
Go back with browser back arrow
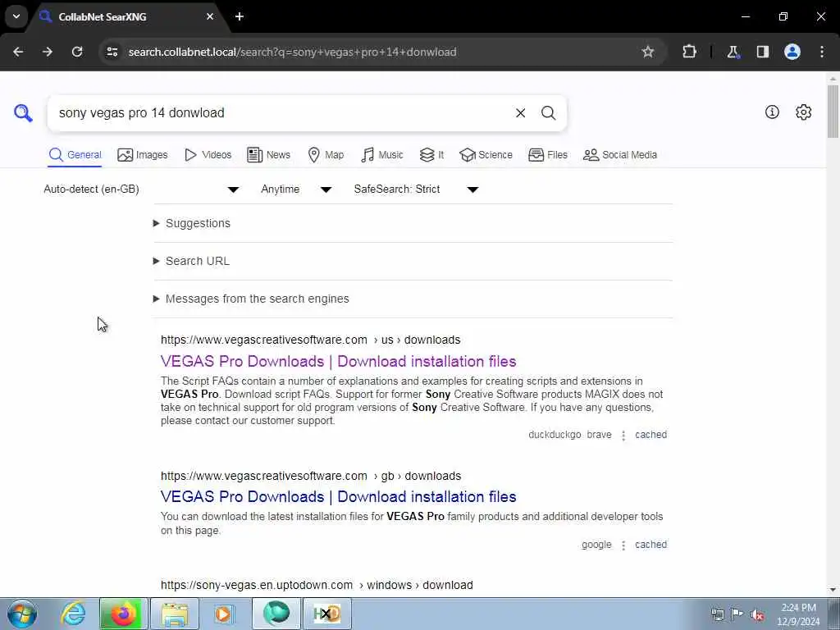18,52
